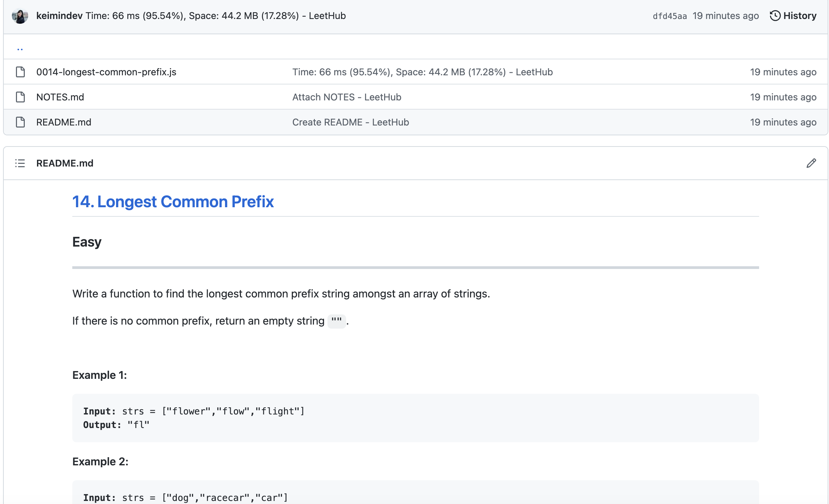Go to parent directory via double dots
829x504 pixels.
point(20,50)
